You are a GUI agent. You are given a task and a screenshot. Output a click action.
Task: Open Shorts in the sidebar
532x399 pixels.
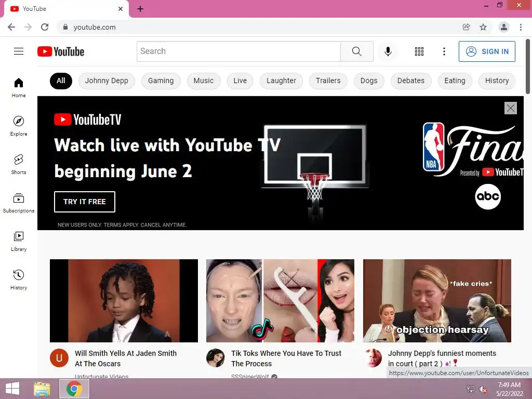[19, 164]
